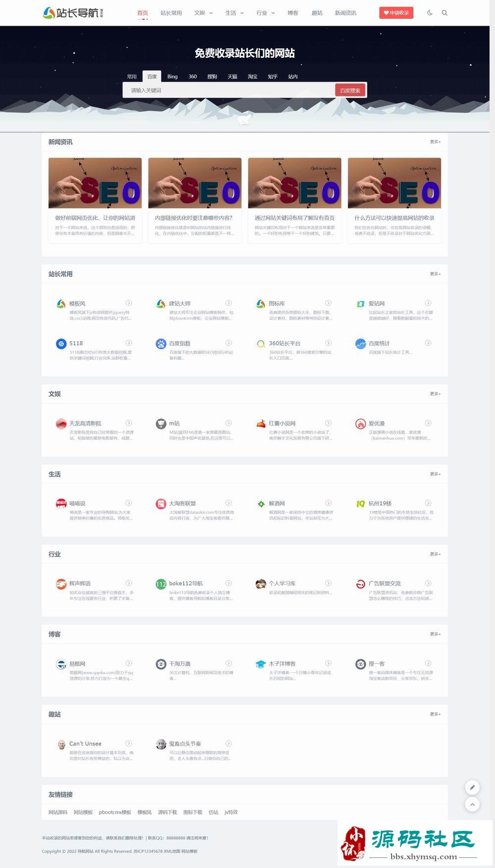Viewport: 495px width, 868px height.
Task: Click the pencil edit floating icon
Action: pyautogui.click(x=472, y=787)
